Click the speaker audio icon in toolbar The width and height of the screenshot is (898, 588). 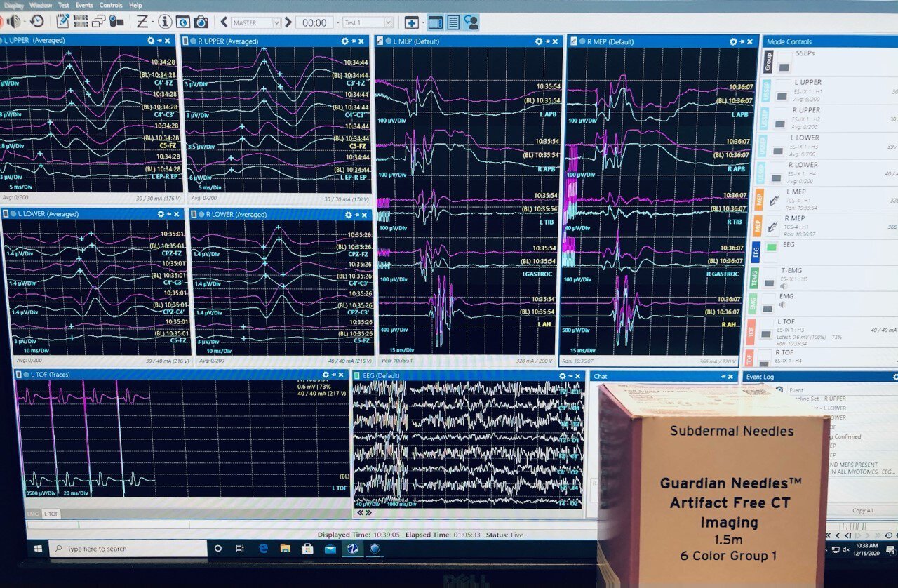pyautogui.click(x=13, y=22)
